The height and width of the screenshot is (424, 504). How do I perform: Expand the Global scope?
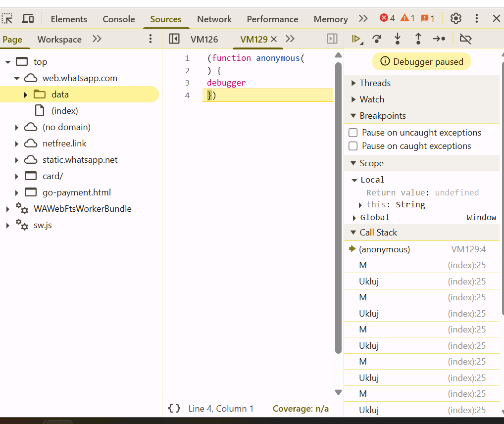click(x=354, y=218)
